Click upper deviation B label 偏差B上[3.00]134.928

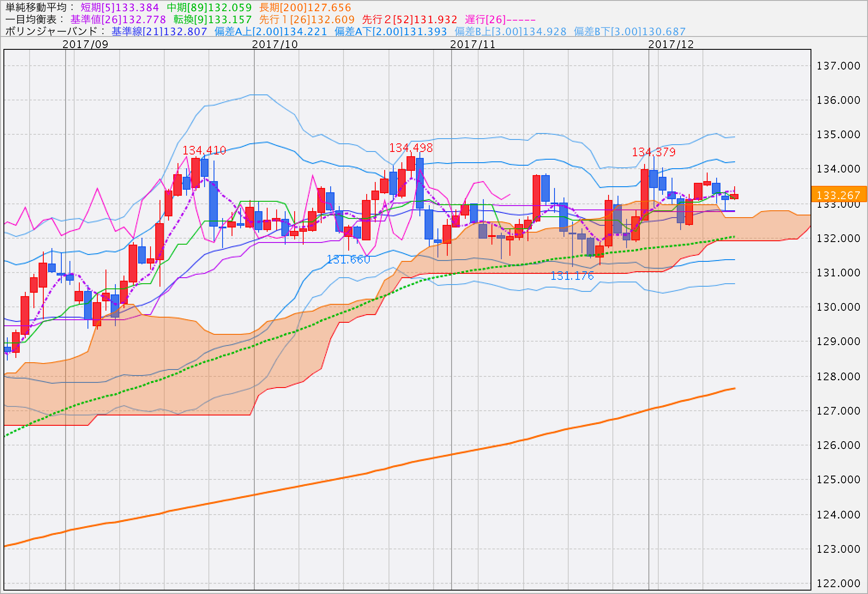510,31
